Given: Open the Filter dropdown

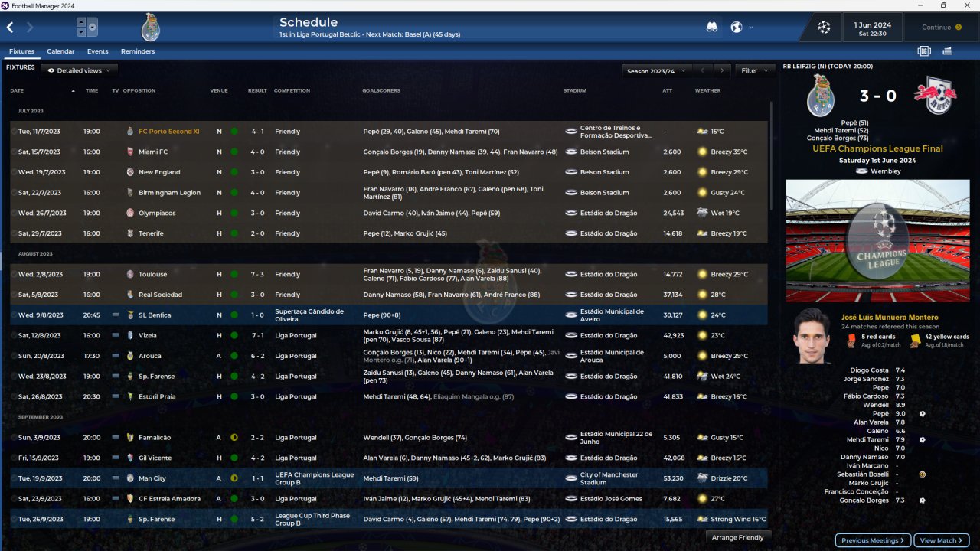Looking at the screenshot, I should pos(754,70).
